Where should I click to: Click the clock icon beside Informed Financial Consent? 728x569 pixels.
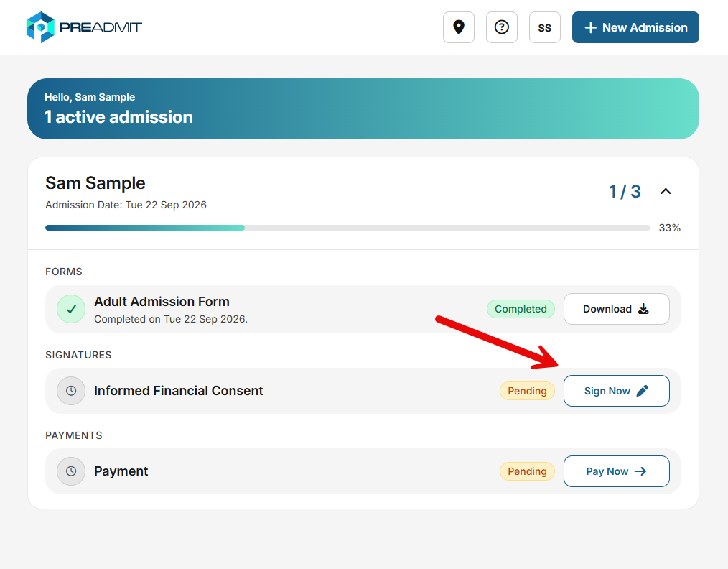pos(71,391)
